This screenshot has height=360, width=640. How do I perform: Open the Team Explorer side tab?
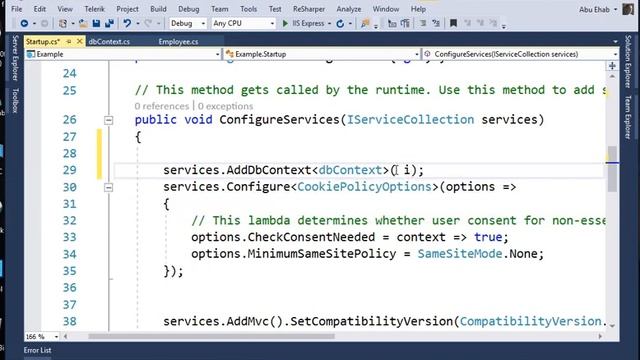pyautogui.click(x=628, y=118)
